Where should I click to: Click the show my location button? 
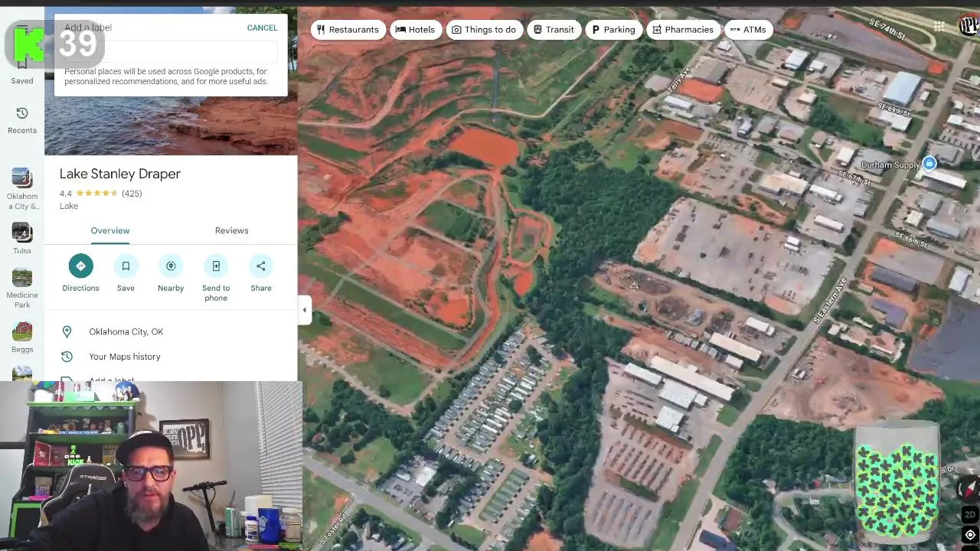(969, 535)
